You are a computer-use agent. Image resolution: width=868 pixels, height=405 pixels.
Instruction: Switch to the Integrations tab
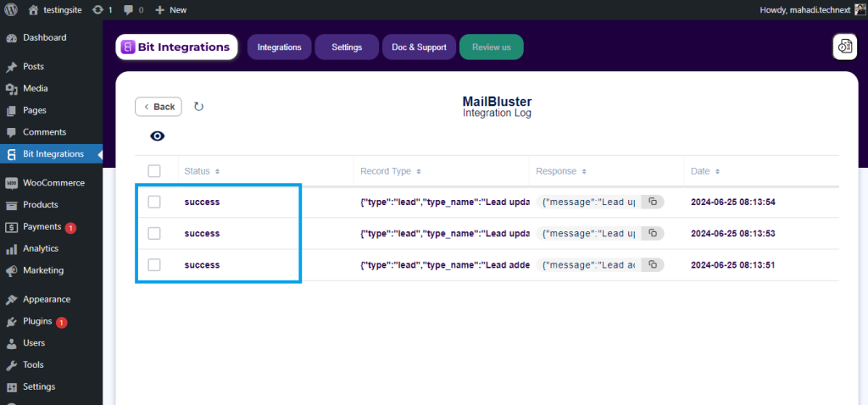280,47
